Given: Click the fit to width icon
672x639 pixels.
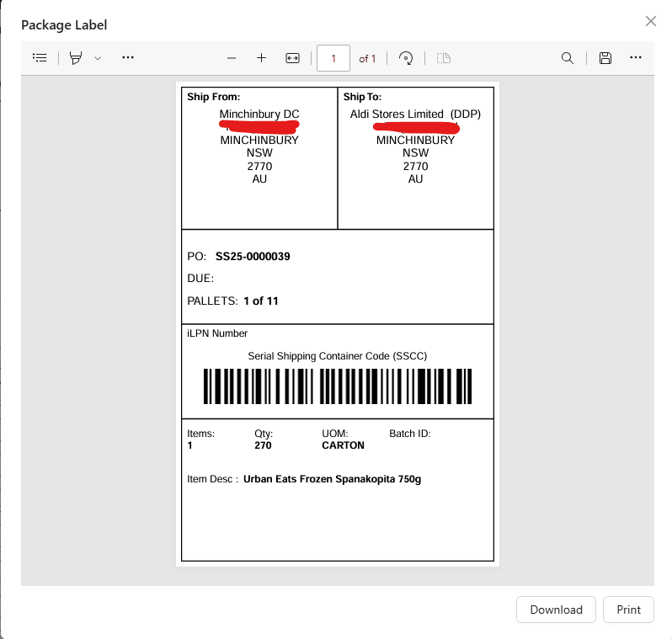Looking at the screenshot, I should (x=292, y=58).
